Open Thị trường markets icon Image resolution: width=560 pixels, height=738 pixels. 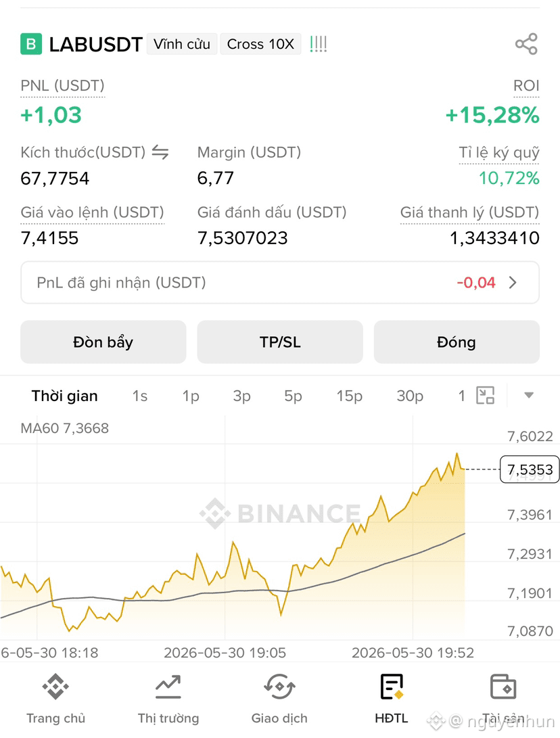tap(168, 686)
